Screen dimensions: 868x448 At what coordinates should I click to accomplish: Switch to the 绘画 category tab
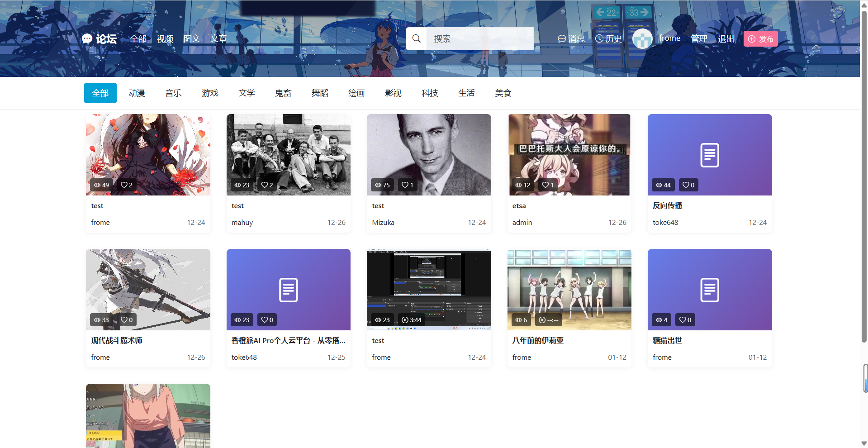356,93
